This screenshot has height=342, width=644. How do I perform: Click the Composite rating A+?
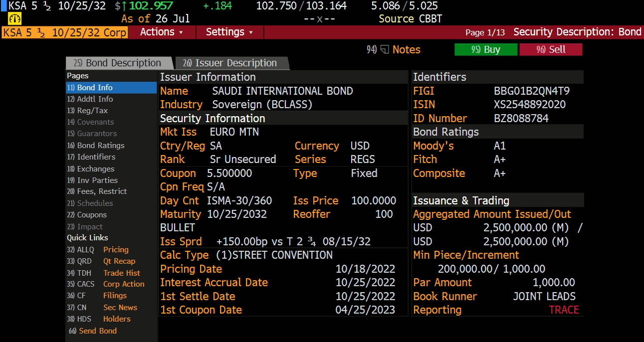(500, 173)
